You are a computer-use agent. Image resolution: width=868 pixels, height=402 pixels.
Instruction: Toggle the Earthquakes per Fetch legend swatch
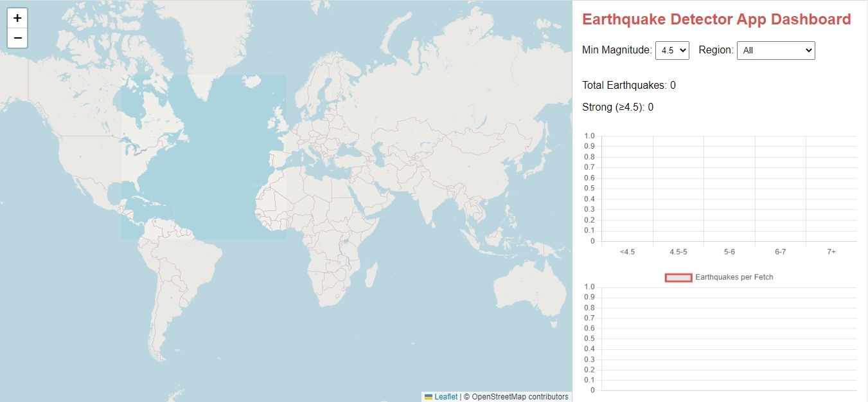678,277
